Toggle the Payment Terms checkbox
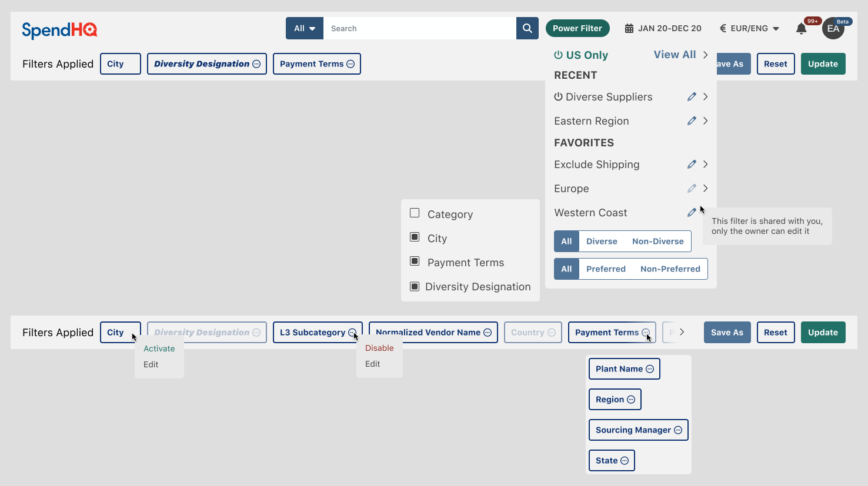The height and width of the screenshot is (486, 868). pyautogui.click(x=415, y=262)
